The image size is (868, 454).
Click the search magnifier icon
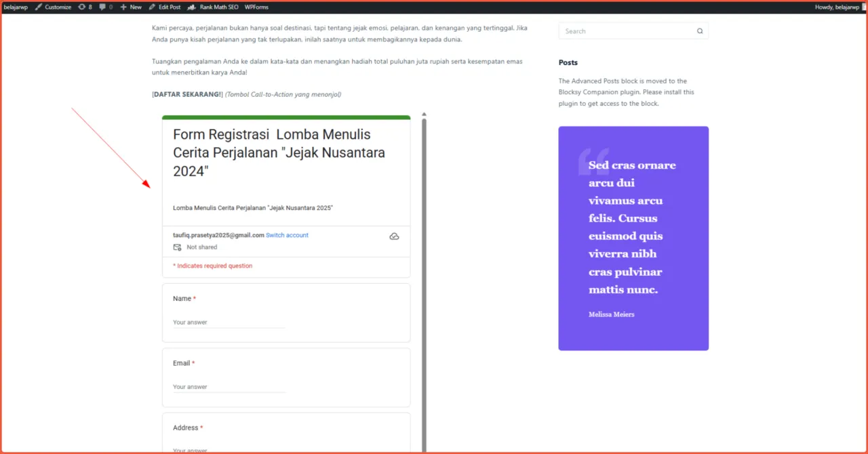point(700,31)
